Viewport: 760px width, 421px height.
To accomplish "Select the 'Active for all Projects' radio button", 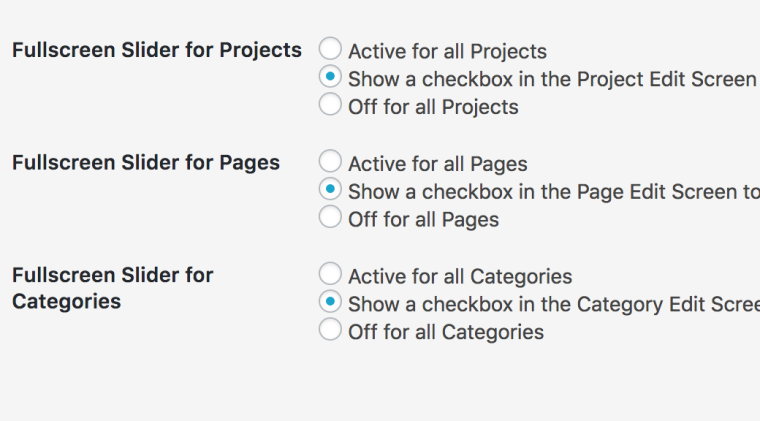I will (x=330, y=49).
